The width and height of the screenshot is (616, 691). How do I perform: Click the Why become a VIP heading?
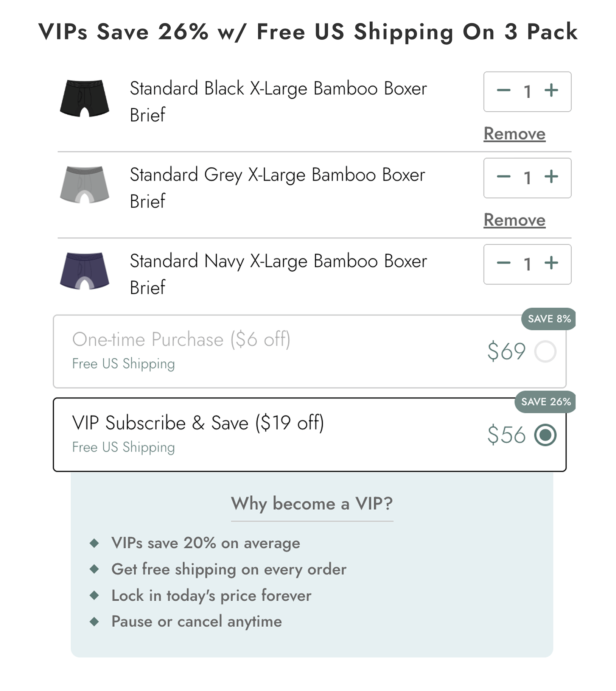(311, 504)
